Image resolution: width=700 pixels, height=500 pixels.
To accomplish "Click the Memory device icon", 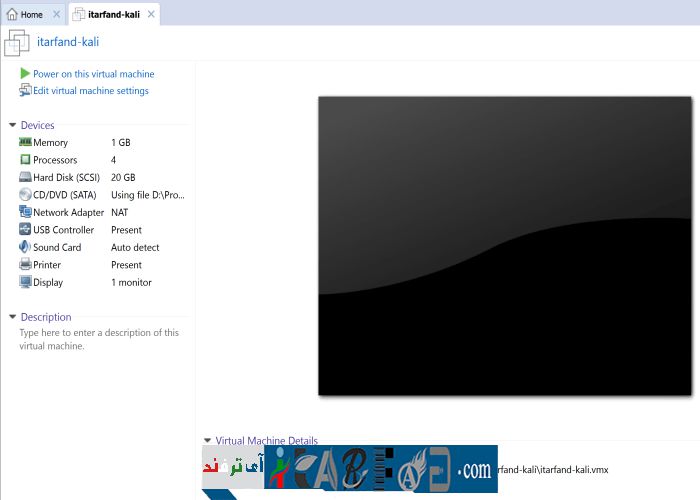I will click(x=25, y=143).
